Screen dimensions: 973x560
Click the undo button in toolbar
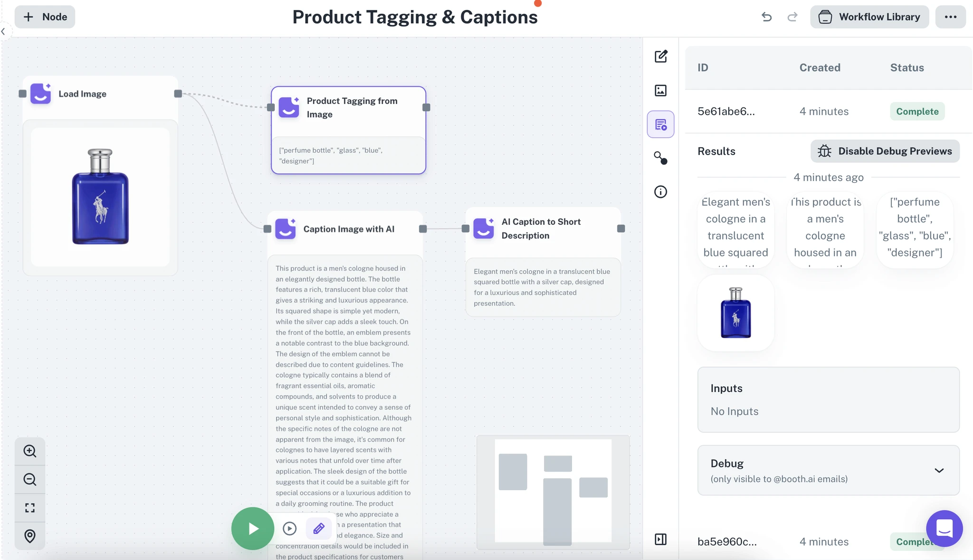766,15
